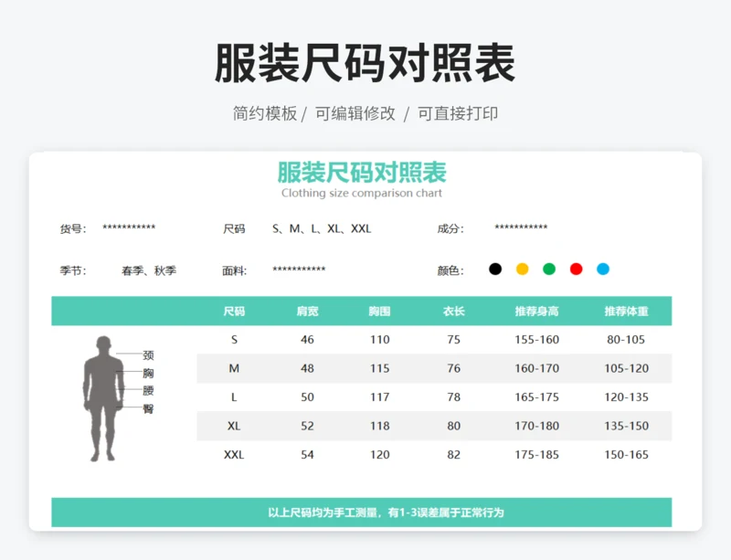
Task: Click the 成分 asterisk placeholder value
Action: pos(521,227)
